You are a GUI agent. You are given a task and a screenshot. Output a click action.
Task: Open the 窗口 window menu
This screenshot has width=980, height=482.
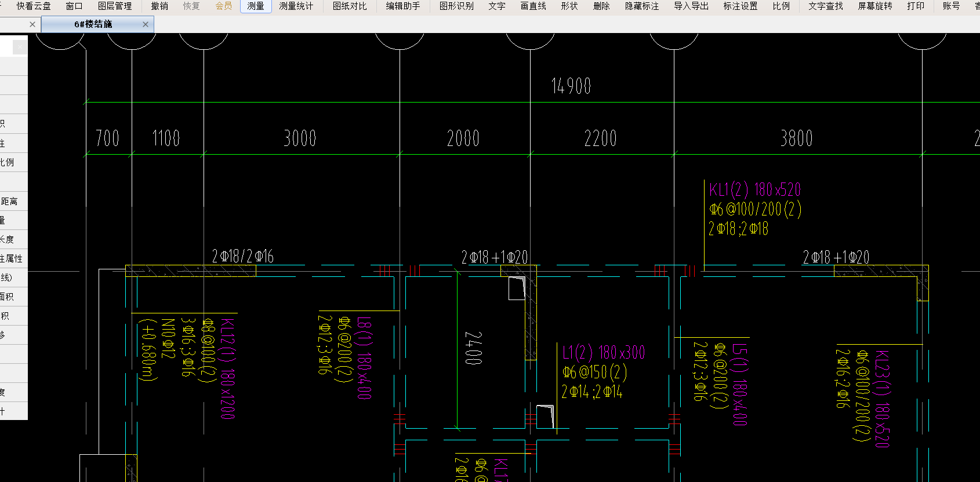click(x=74, y=6)
